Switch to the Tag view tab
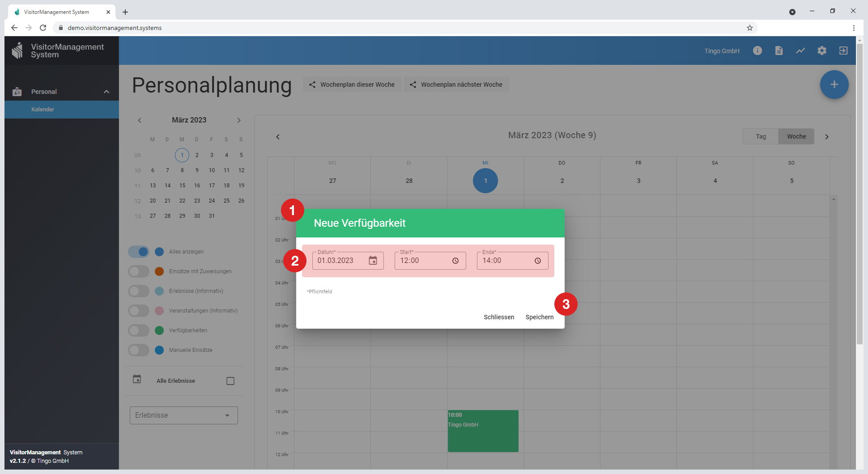The height and width of the screenshot is (474, 868). 761,136
